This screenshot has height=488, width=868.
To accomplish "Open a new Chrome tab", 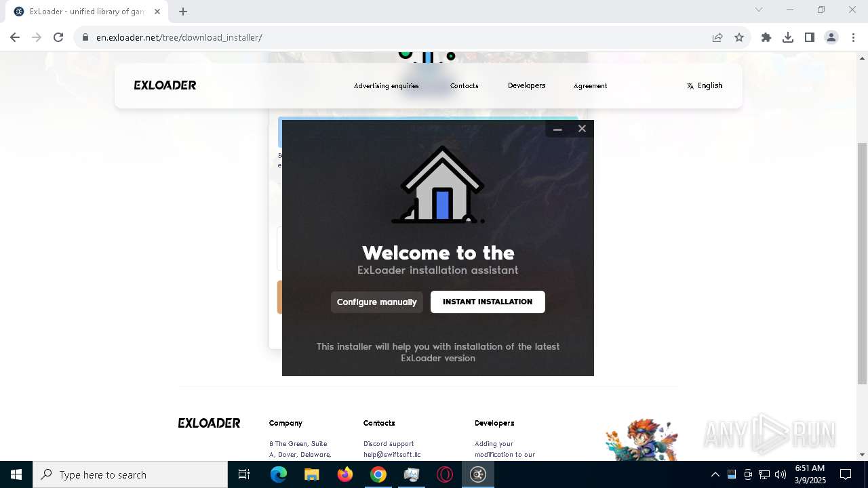I will (183, 11).
